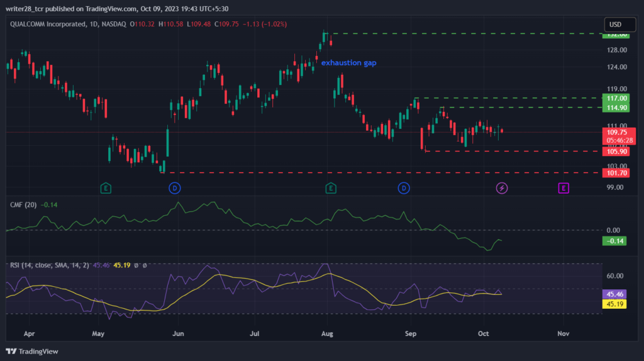Click the 119.00 price scale value
The width and height of the screenshot is (644, 361).
coord(617,89)
